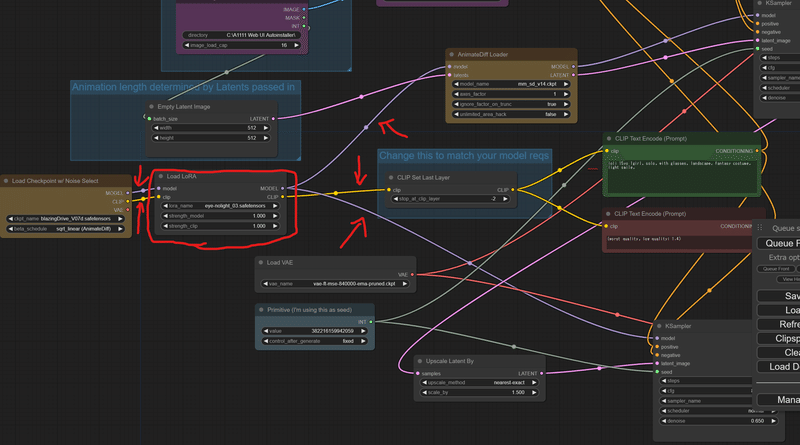Increase axes_factor in AnimateDiff Loader
Viewport: 800px width, 445px height.
coord(566,94)
